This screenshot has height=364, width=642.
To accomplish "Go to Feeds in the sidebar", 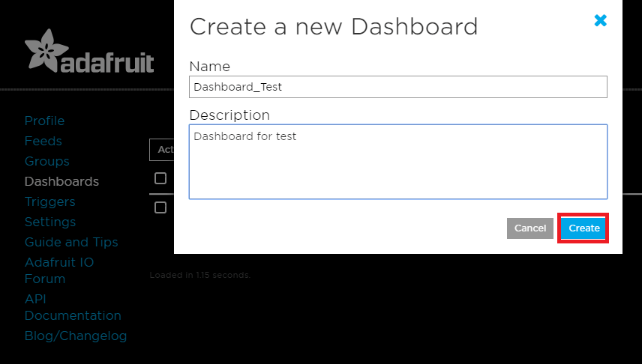I will click(x=43, y=141).
